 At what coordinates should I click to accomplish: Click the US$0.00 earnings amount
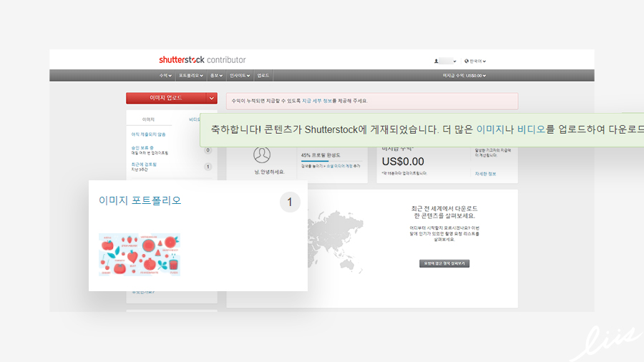click(x=403, y=161)
